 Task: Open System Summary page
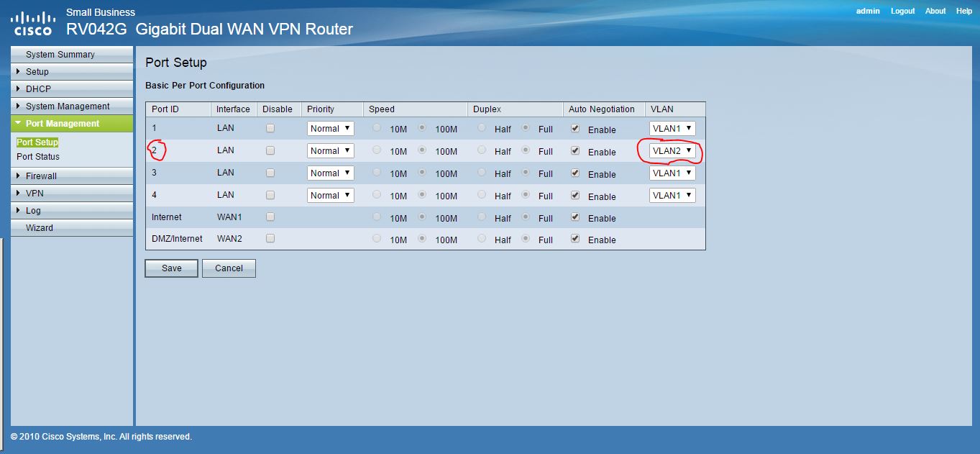click(x=72, y=55)
